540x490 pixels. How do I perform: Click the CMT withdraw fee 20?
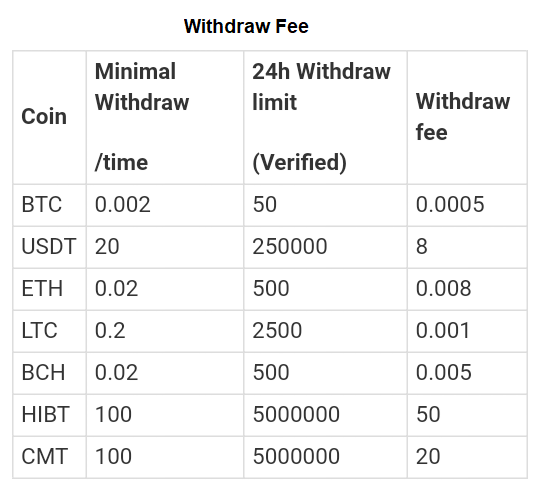click(x=428, y=456)
